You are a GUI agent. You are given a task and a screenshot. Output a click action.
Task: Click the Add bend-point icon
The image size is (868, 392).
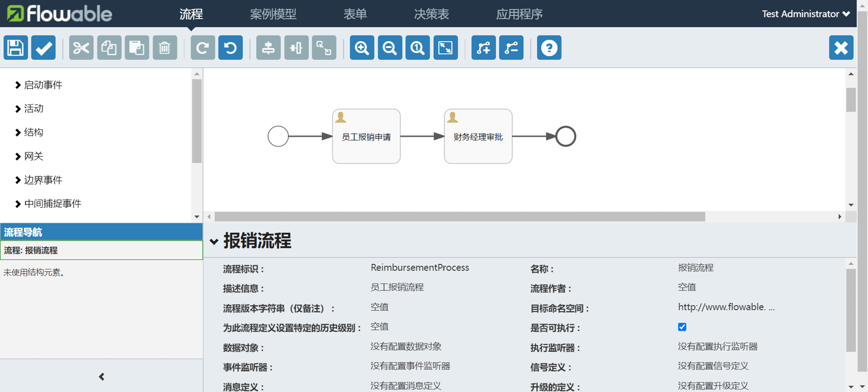[483, 48]
